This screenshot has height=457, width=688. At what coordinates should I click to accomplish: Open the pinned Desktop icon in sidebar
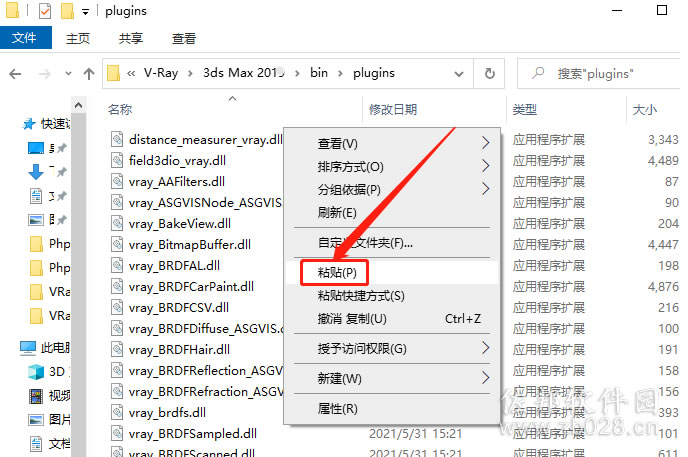point(36,148)
